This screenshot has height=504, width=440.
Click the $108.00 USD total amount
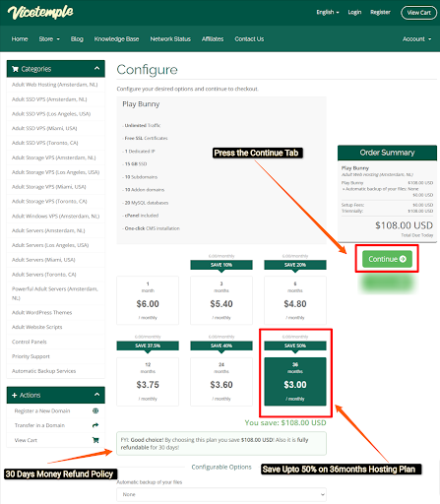pos(404,225)
